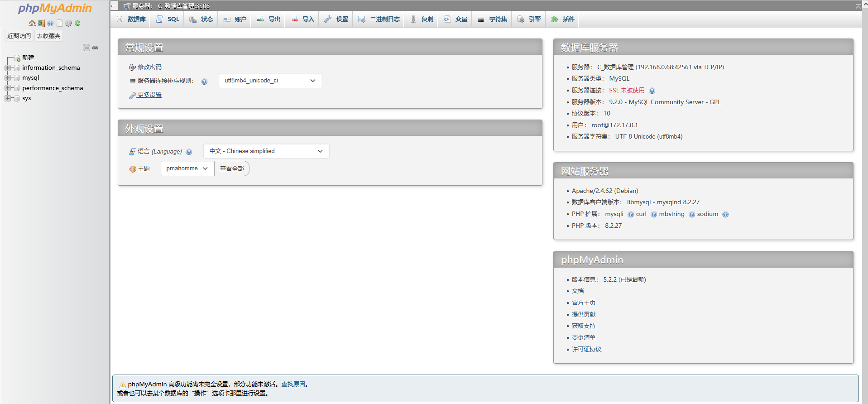The width and height of the screenshot is (868, 404).
Task: Open the 文档 documentation link
Action: (578, 291)
